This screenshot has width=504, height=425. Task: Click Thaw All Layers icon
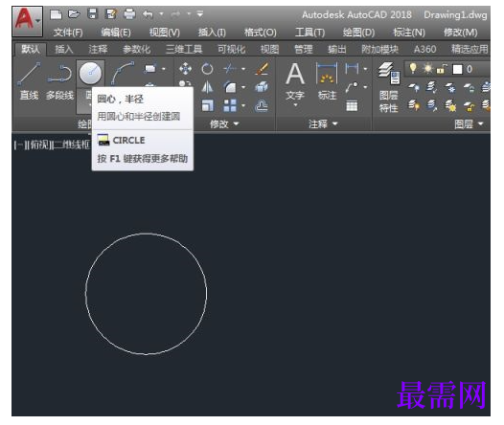pyautogui.click(x=450, y=105)
